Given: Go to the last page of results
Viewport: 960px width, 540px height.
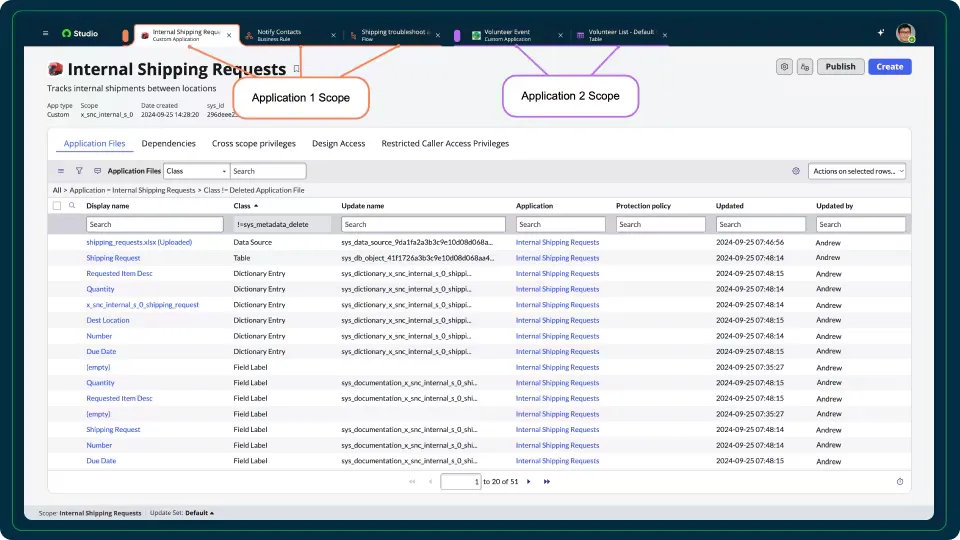Looking at the screenshot, I should click(x=547, y=482).
